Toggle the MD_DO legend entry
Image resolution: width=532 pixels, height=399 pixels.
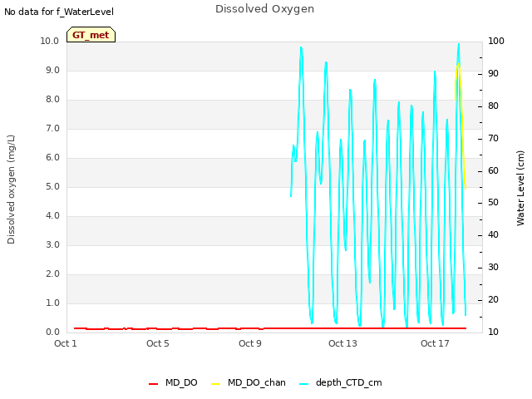[173, 382]
